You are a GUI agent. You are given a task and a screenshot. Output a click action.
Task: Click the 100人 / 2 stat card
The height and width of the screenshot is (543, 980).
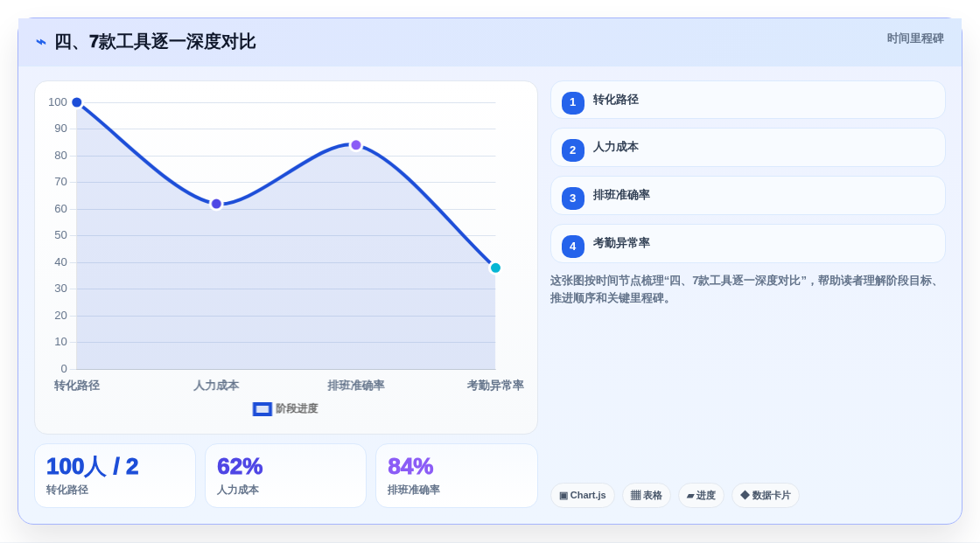click(x=115, y=476)
